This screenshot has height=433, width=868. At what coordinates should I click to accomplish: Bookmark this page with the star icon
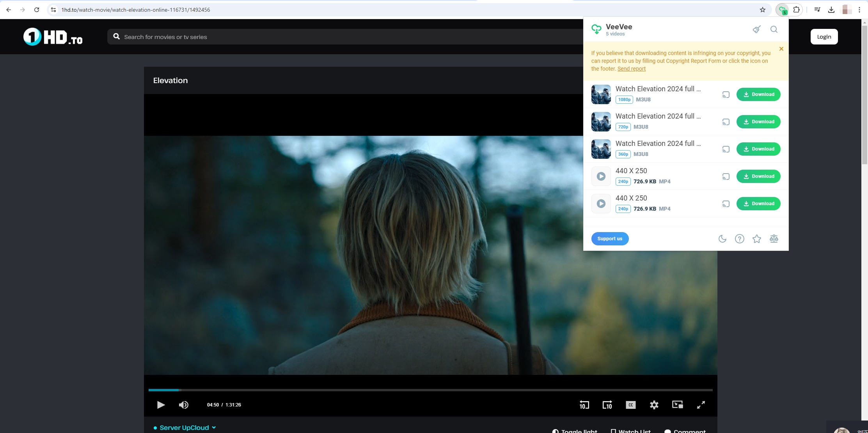click(763, 10)
